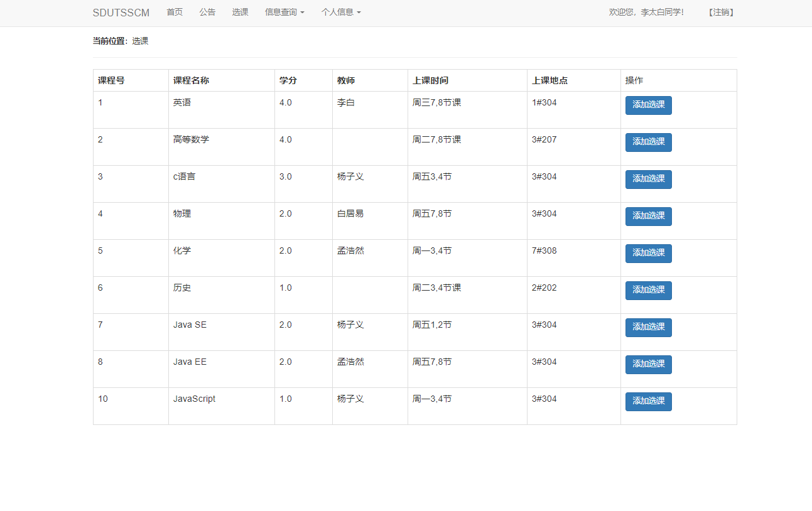Click the SDUTSSCM brand logo

pos(121,12)
